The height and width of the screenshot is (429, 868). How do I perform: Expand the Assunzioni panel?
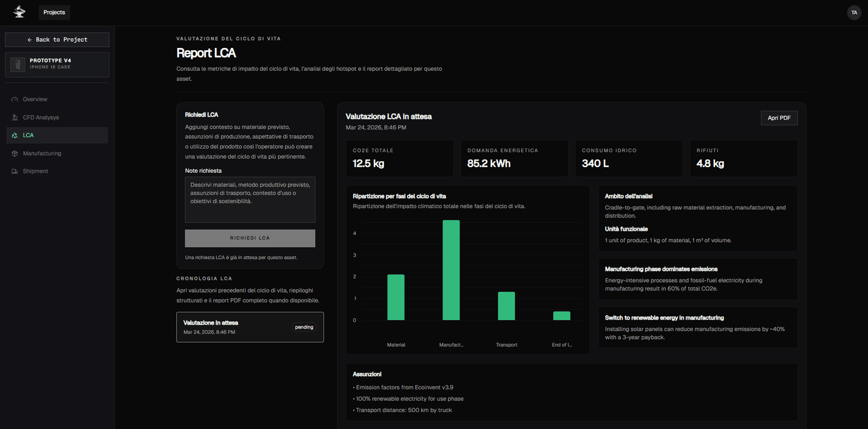coord(571,392)
